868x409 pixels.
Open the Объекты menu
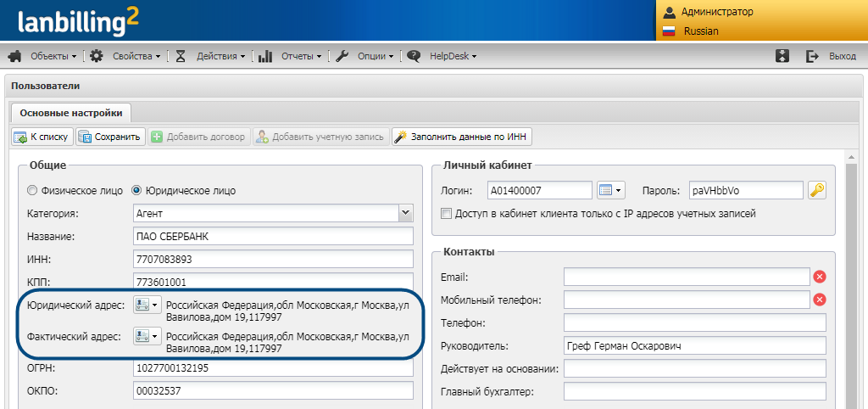point(53,56)
